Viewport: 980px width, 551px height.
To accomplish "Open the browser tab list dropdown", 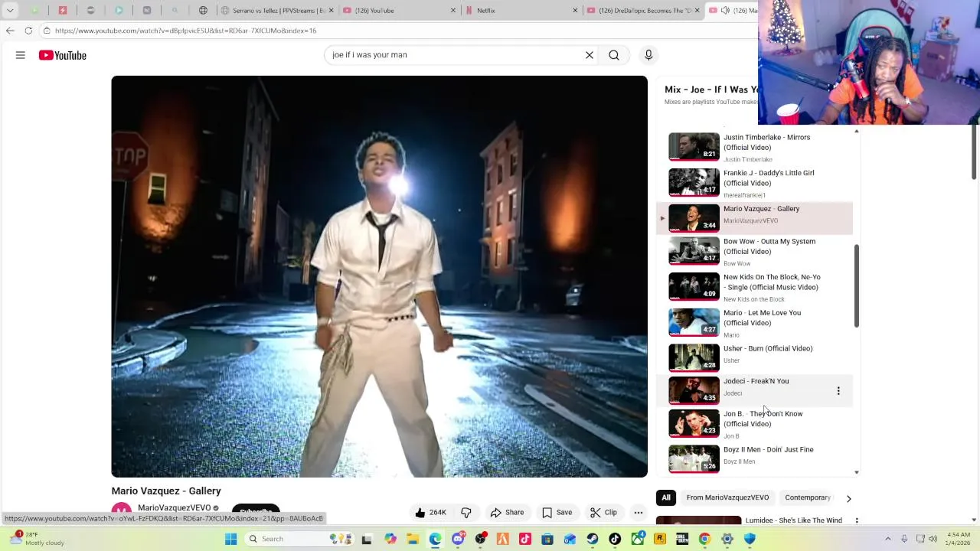I will tap(10, 11).
